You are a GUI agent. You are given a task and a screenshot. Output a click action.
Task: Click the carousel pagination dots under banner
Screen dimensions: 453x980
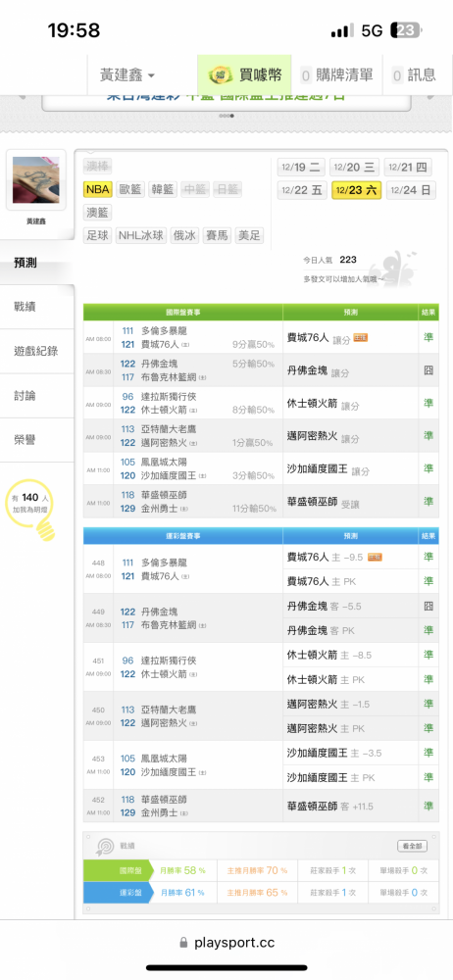(x=226, y=116)
